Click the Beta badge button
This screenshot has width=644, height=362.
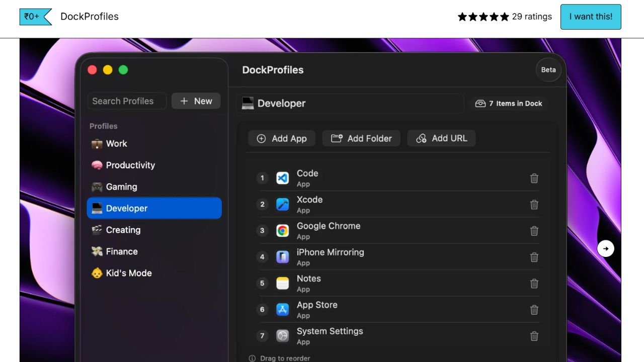tap(548, 70)
